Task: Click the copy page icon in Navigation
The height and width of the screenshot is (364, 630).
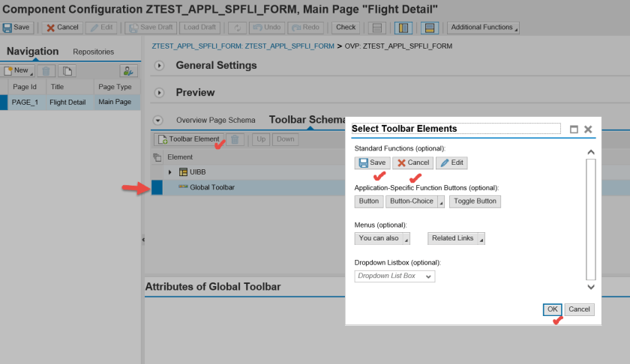Action: [67, 70]
